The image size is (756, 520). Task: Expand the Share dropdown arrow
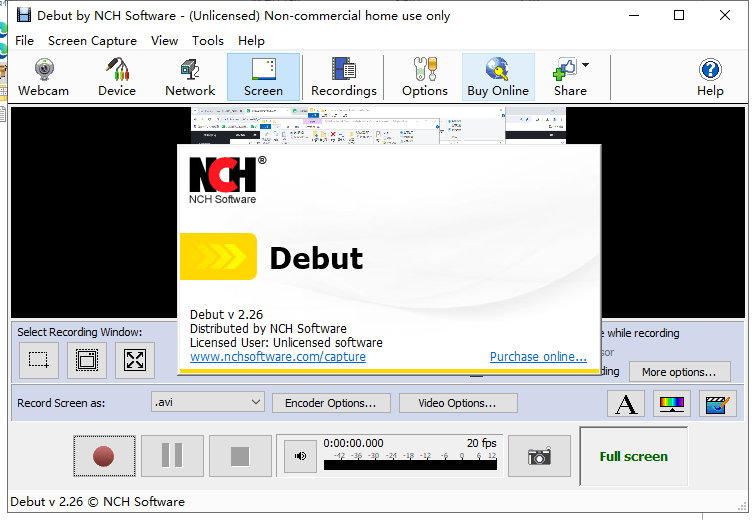[x=585, y=65]
